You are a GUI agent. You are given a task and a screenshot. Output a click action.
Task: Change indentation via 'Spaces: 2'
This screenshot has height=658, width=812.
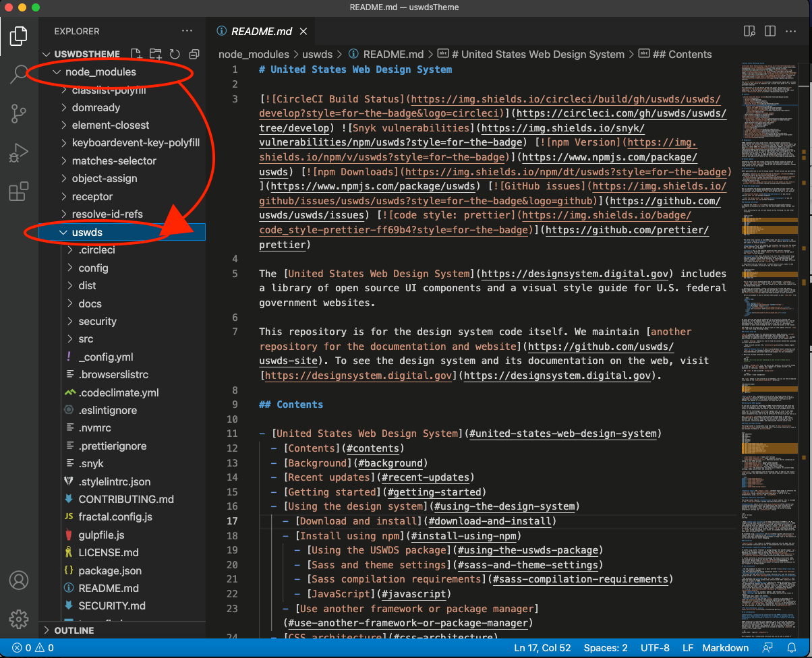606,648
